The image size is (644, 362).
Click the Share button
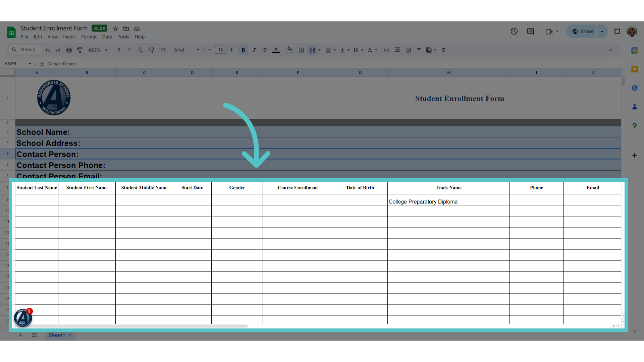click(x=583, y=32)
